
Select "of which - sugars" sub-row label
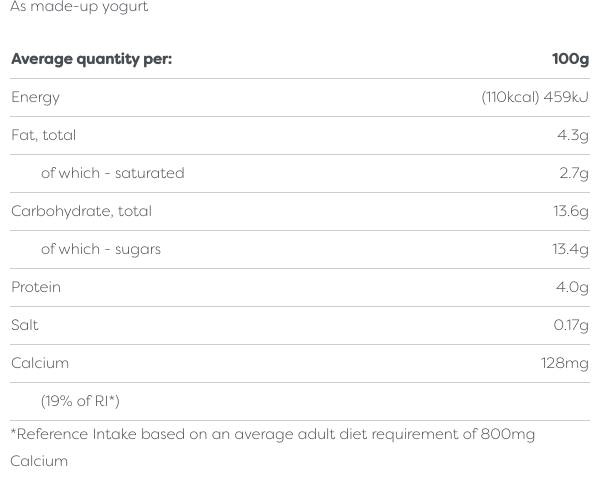point(100,249)
